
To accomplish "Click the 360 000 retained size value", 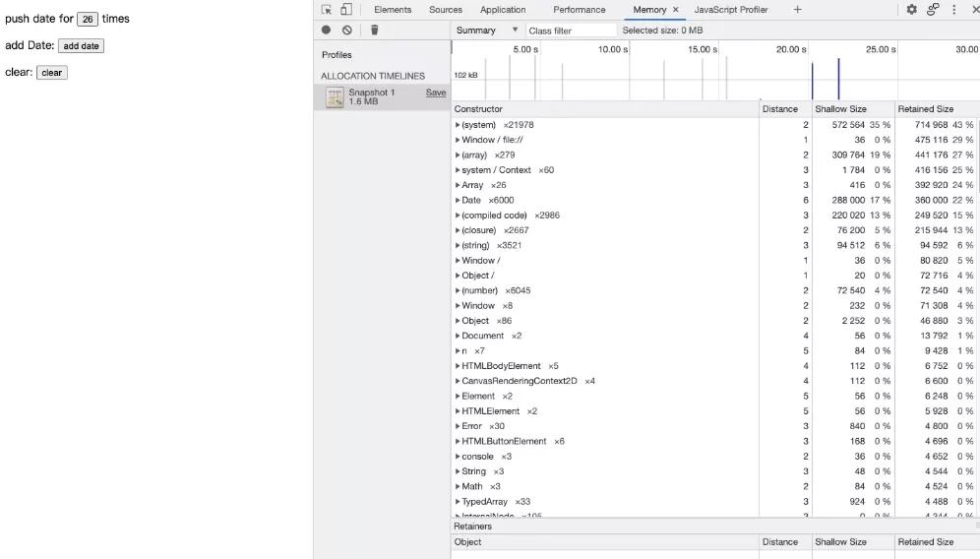I will (931, 200).
